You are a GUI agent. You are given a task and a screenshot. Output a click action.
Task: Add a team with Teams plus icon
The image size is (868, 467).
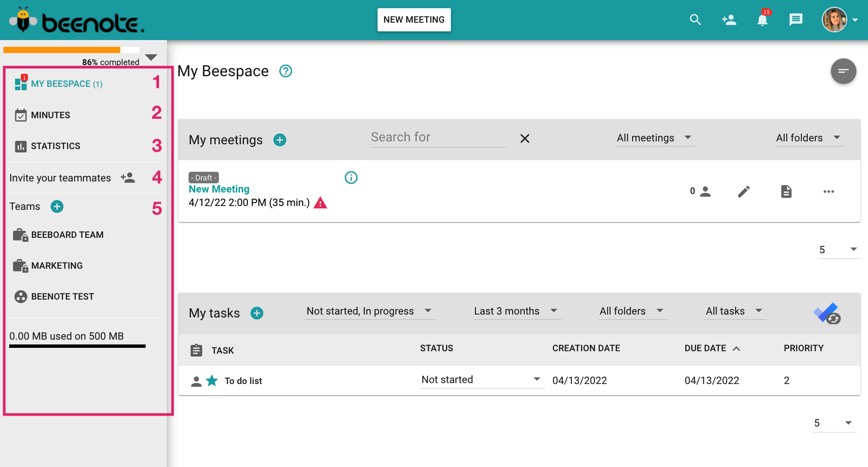point(57,206)
